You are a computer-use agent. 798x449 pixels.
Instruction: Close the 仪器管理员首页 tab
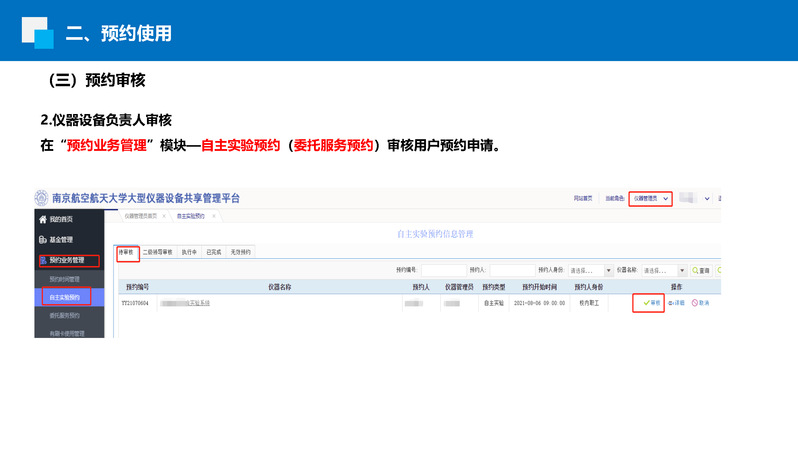pyautogui.click(x=162, y=216)
